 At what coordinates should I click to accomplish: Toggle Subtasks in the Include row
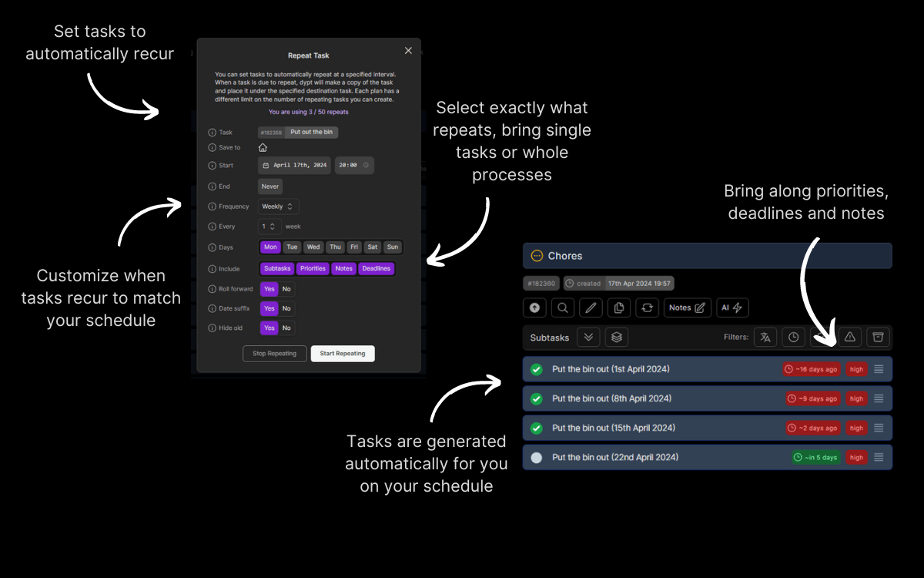point(277,269)
